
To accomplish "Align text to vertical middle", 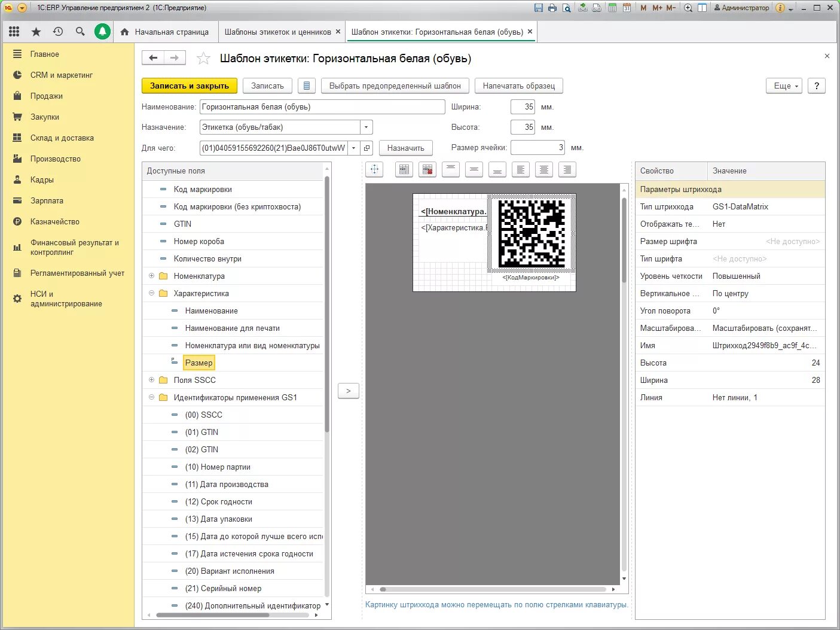I will (x=474, y=169).
